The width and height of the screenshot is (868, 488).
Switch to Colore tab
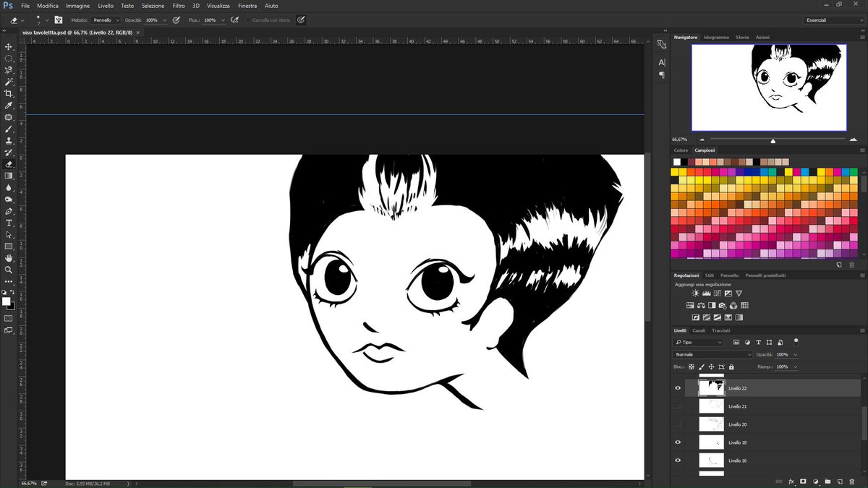tap(681, 150)
